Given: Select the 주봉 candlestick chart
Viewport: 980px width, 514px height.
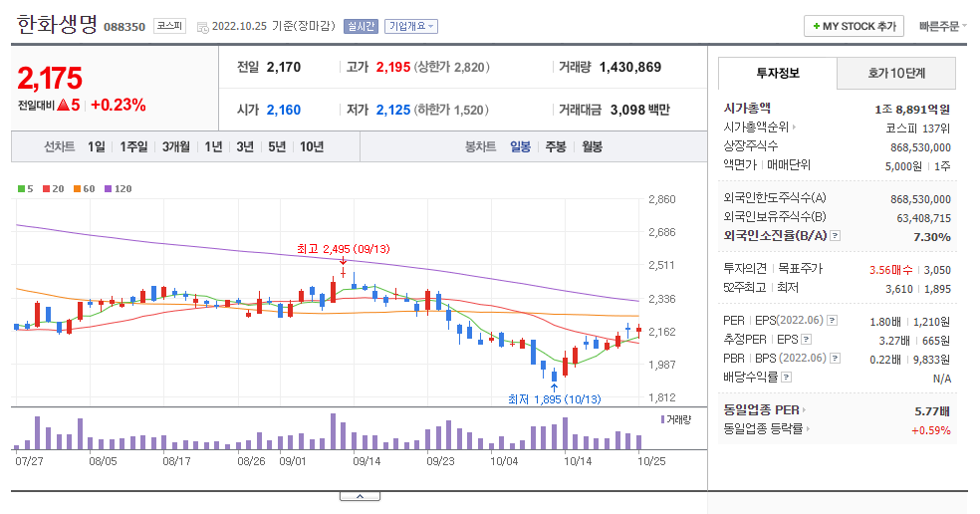Looking at the screenshot, I should (x=556, y=147).
